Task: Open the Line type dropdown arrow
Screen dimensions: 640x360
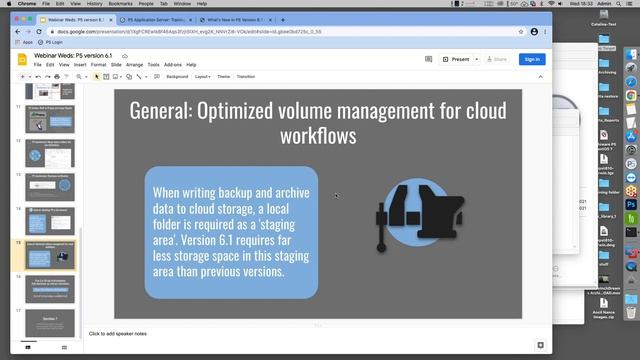Action: tap(146, 77)
